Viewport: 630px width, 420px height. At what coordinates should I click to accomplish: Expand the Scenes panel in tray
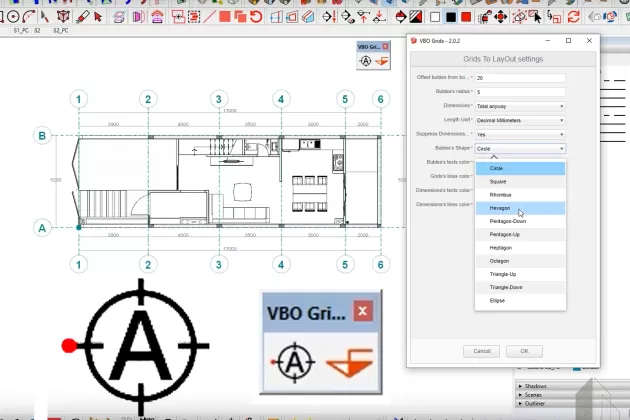(533, 395)
